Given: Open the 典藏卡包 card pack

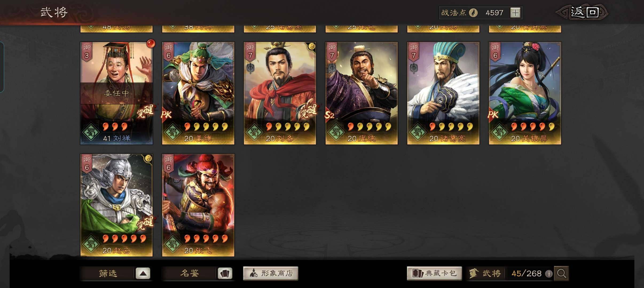Looking at the screenshot, I should click(x=434, y=273).
